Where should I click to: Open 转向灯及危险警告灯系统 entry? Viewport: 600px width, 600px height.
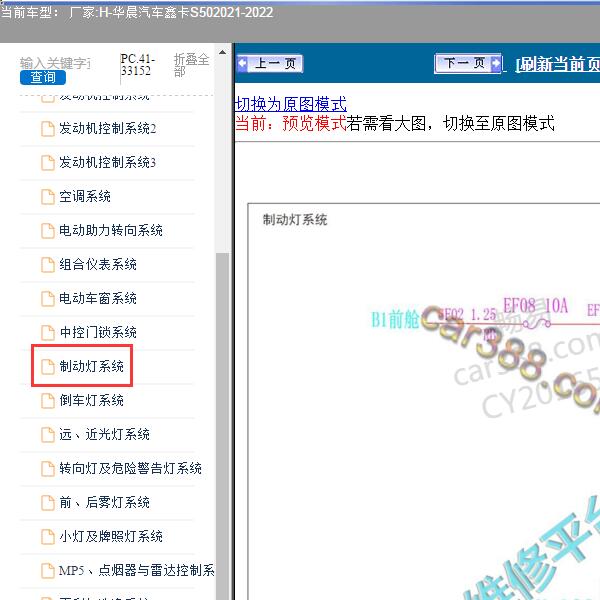point(130,468)
